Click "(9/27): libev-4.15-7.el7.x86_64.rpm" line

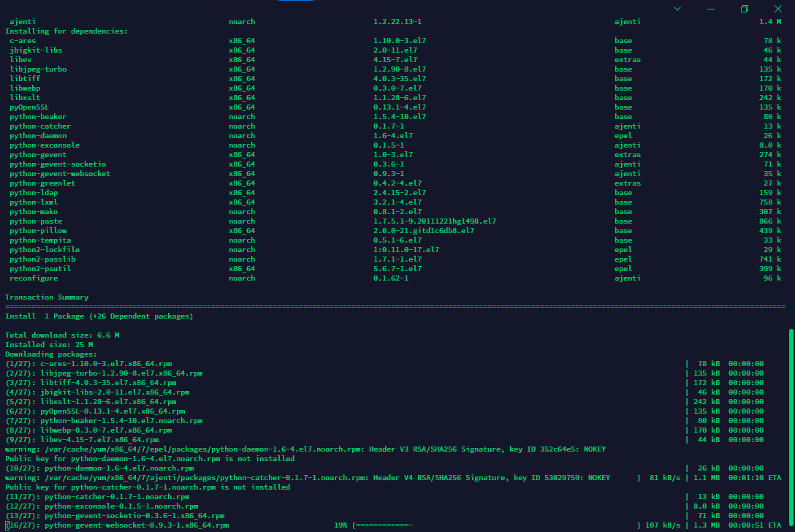pos(82,440)
